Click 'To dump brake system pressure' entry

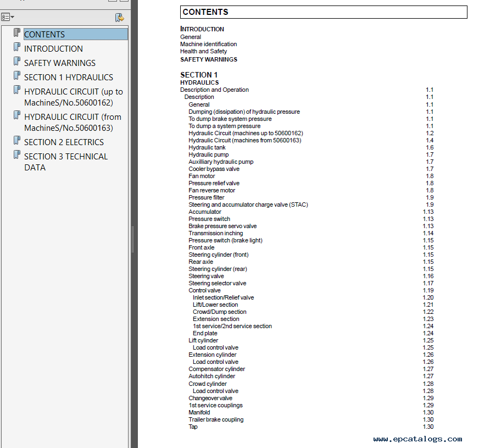click(x=230, y=119)
